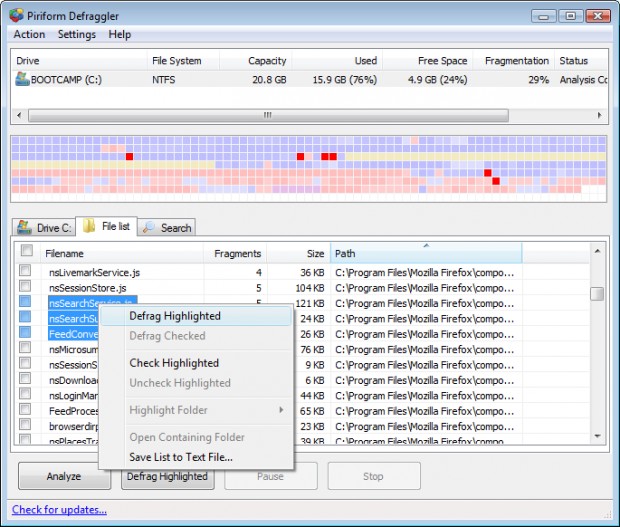The width and height of the screenshot is (620, 527).
Task: Click the Status column header
Action: (581, 61)
